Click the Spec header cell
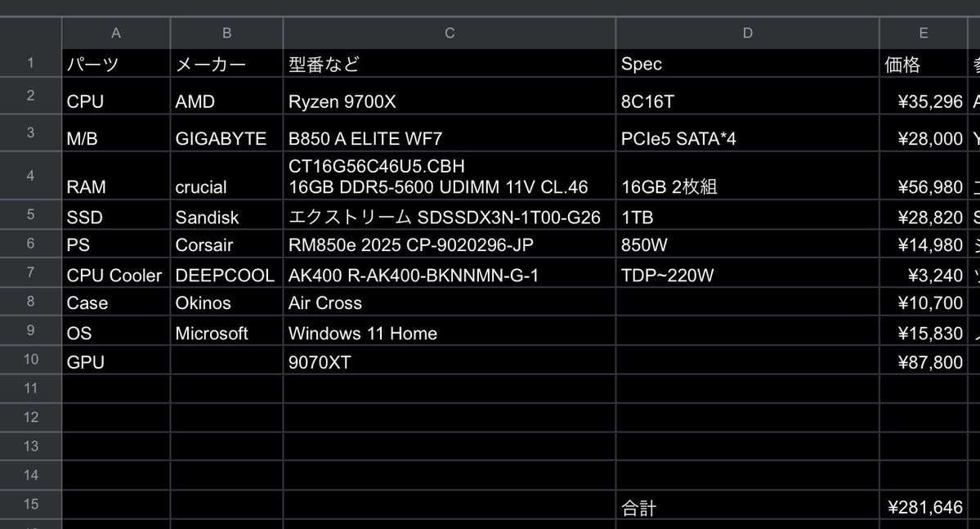Viewport: 980px width, 529px height. tap(748, 63)
